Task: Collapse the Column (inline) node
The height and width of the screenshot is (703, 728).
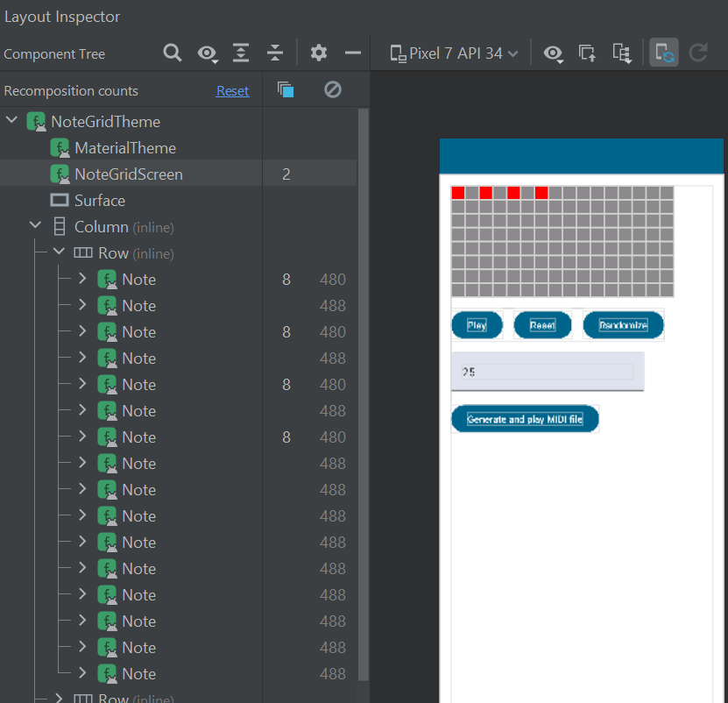Action: click(x=36, y=226)
